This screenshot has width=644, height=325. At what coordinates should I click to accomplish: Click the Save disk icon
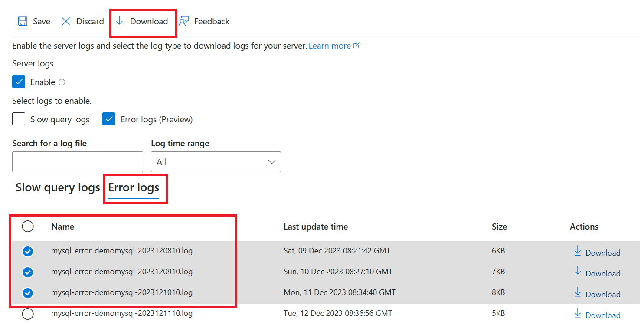pyautogui.click(x=23, y=21)
